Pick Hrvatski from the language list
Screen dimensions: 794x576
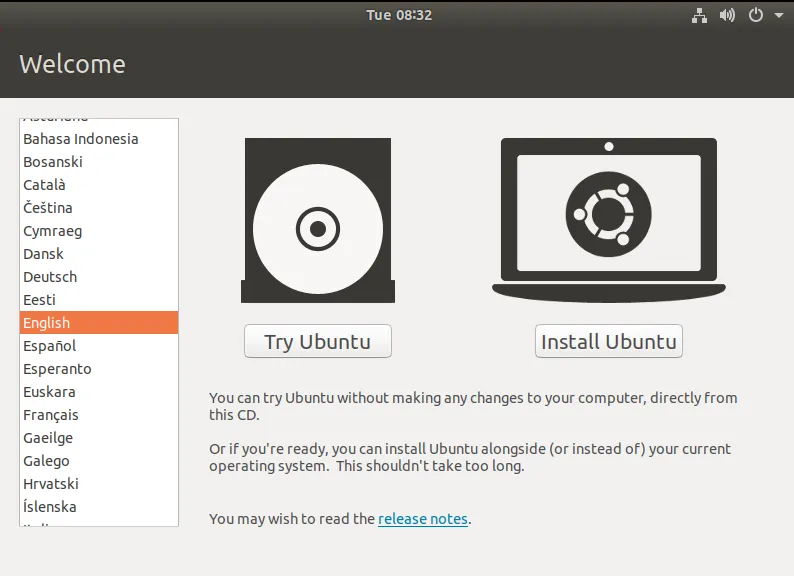point(99,484)
